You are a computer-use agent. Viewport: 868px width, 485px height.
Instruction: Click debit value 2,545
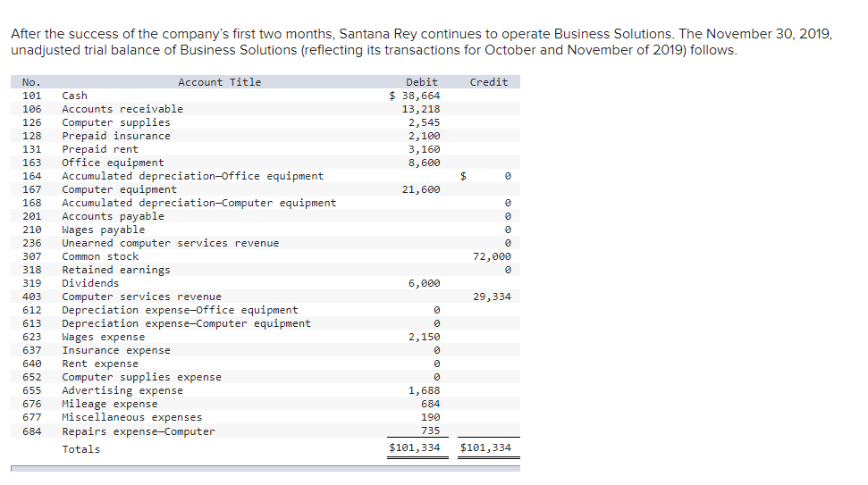[424, 122]
